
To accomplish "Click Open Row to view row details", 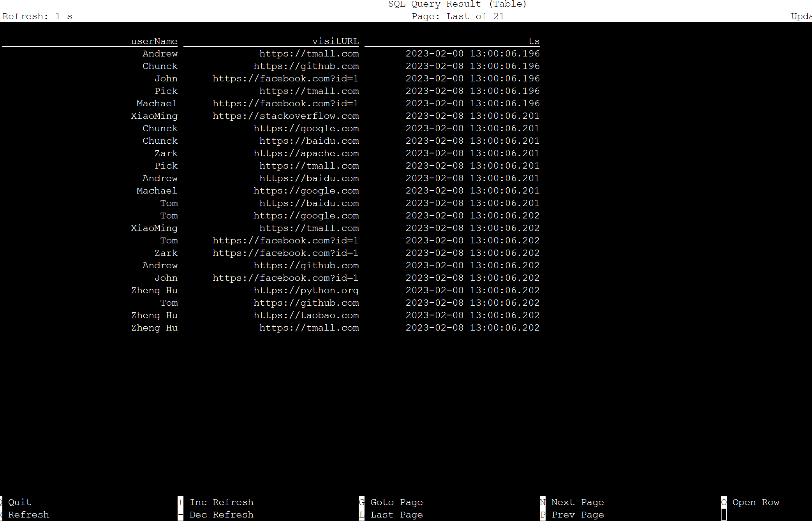I will pyautogui.click(x=757, y=502).
